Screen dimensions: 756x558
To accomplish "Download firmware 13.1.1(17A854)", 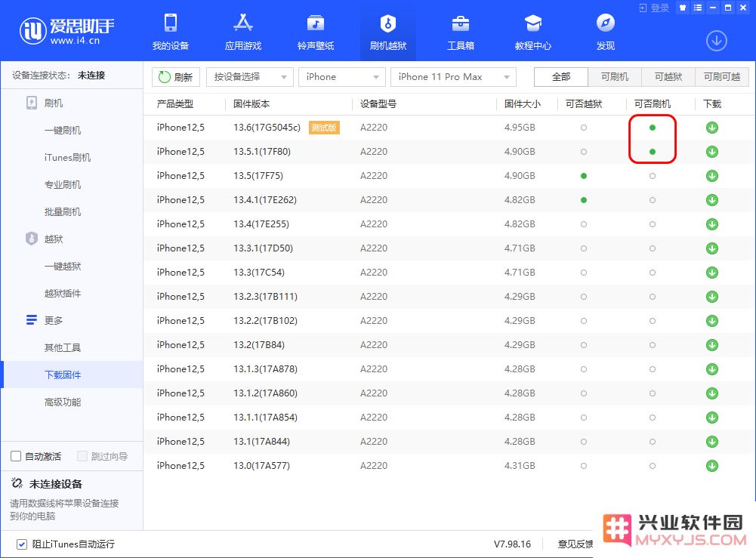I will tap(712, 418).
